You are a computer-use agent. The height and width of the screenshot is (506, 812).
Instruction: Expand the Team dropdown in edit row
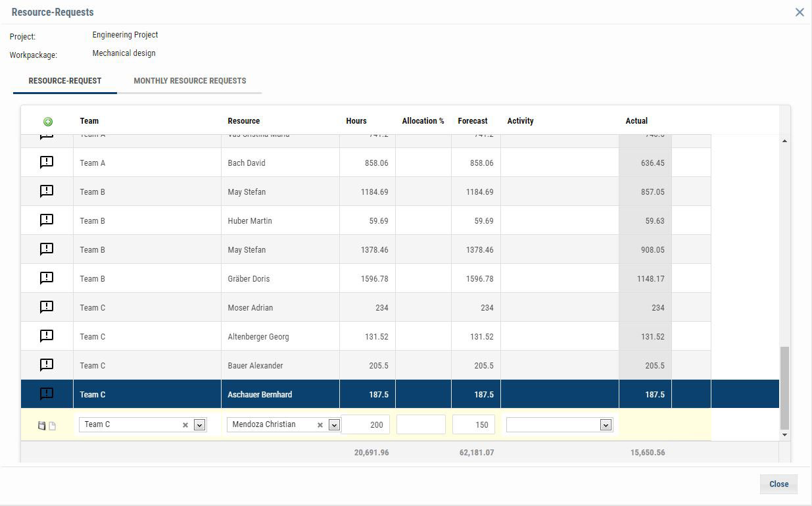199,425
